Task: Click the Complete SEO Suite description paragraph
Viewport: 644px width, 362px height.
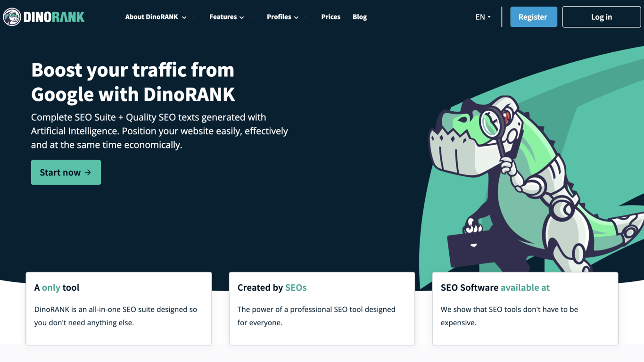Action: click(x=159, y=131)
